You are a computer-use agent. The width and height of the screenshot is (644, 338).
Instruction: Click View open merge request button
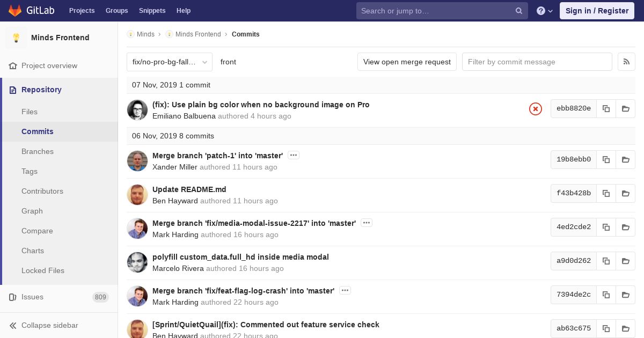(x=407, y=62)
